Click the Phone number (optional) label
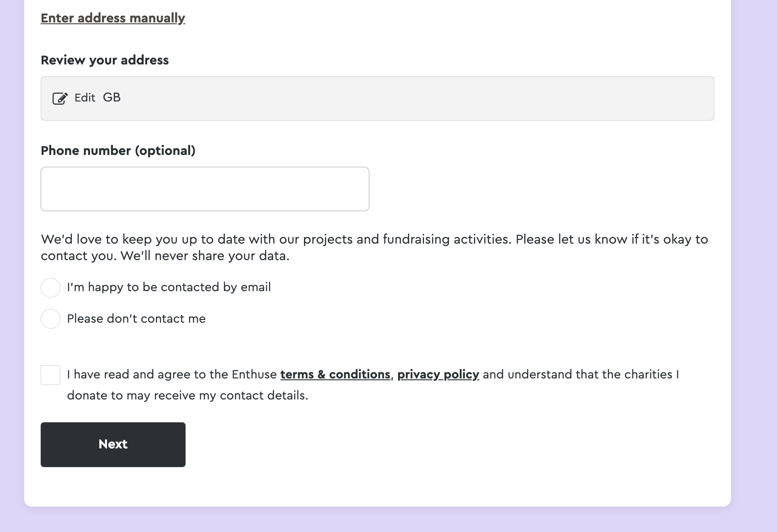The image size is (777, 532). [x=118, y=151]
